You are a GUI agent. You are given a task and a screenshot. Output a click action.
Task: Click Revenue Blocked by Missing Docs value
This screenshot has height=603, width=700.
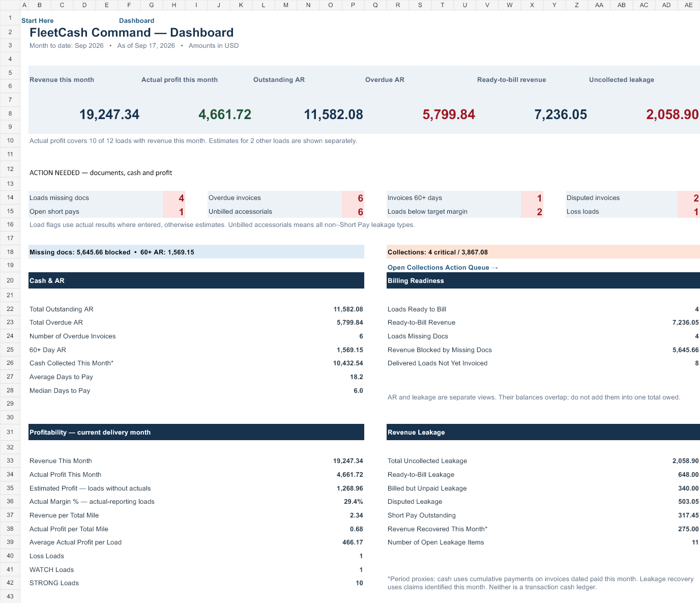point(685,350)
